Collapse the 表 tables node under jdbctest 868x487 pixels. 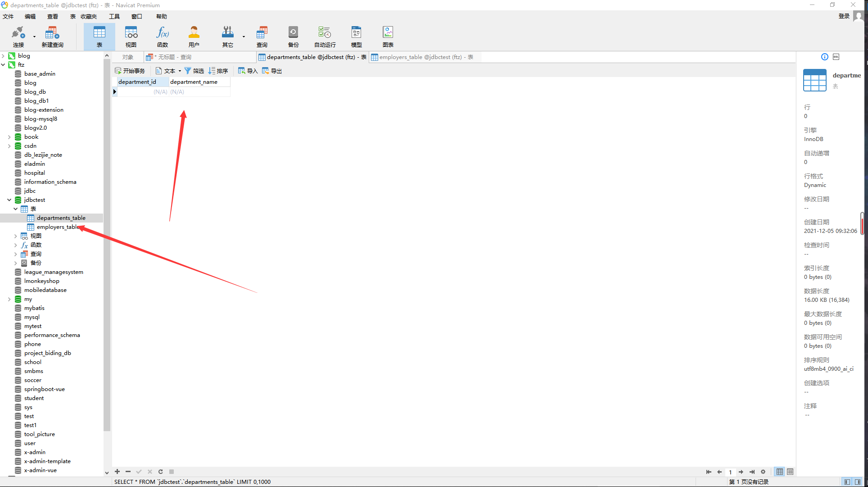click(x=15, y=209)
